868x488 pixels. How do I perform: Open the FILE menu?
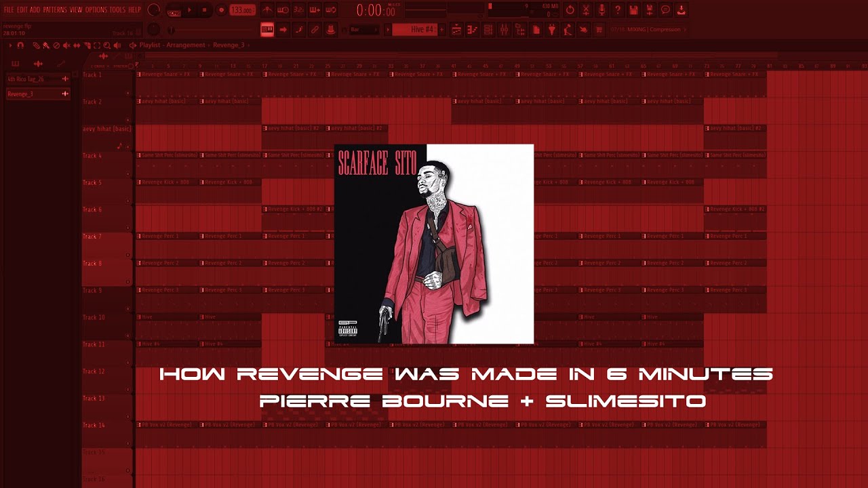click(9, 10)
